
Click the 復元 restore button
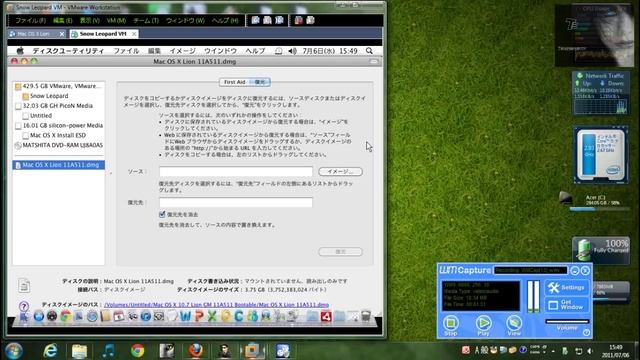340,252
